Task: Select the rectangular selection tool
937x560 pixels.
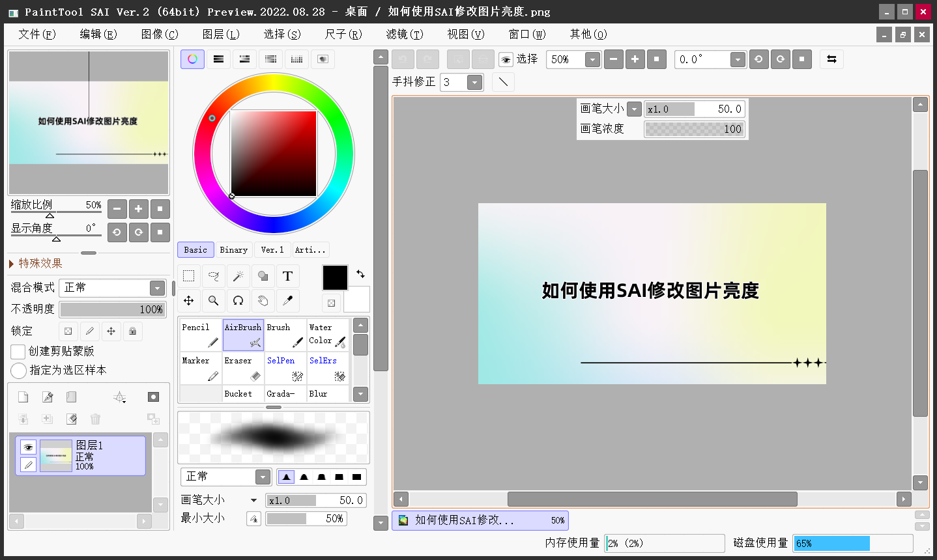Action: (x=189, y=276)
